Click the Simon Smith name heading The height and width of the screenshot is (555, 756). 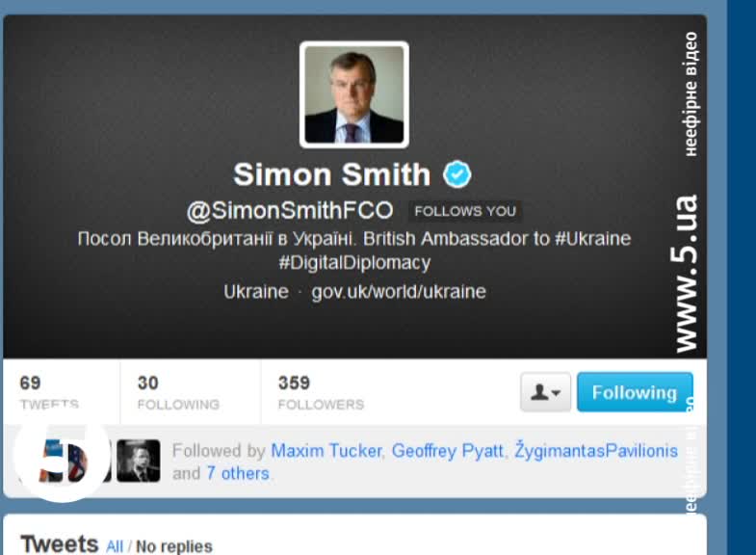[331, 174]
